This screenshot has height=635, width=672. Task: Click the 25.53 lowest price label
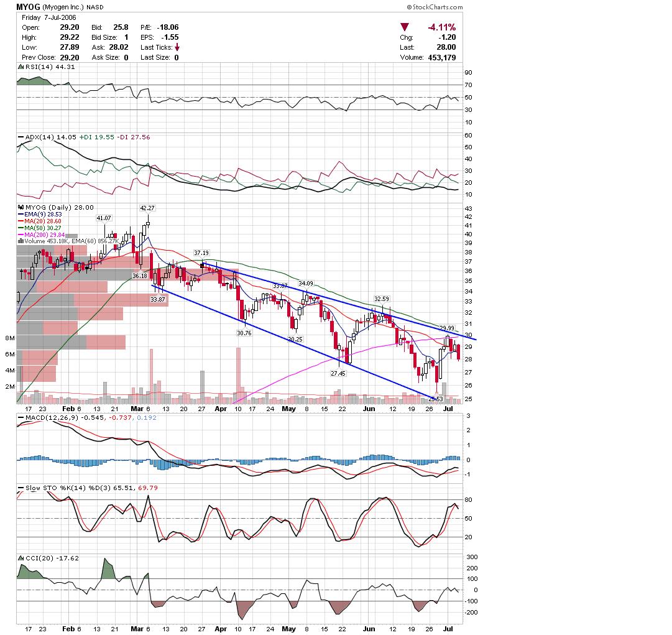coord(436,399)
